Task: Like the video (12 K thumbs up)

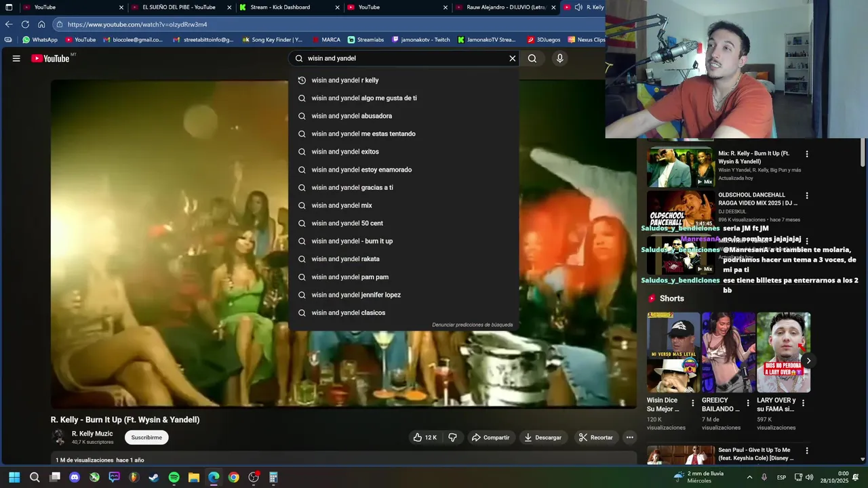Action: point(425,437)
